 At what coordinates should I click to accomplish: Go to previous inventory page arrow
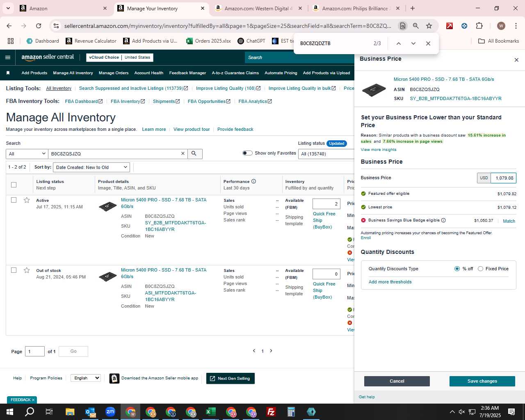point(254,351)
